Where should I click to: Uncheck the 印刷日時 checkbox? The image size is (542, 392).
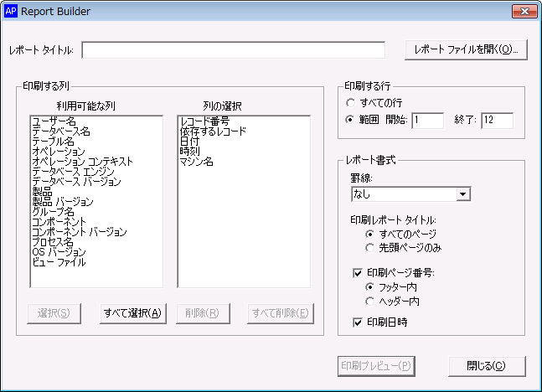[358, 322]
